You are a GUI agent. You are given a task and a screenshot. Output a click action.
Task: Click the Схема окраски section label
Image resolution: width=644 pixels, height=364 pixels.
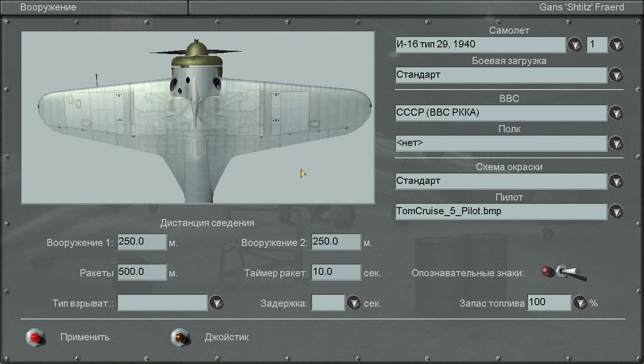510,167
